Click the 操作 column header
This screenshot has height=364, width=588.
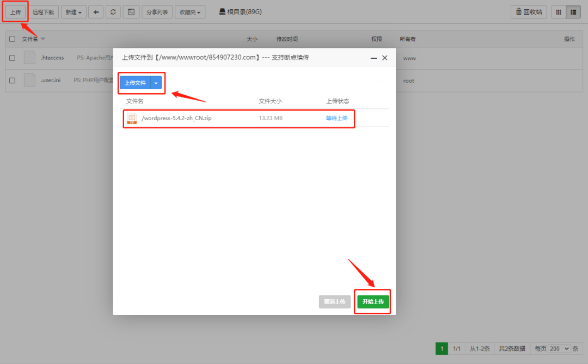pyautogui.click(x=569, y=39)
